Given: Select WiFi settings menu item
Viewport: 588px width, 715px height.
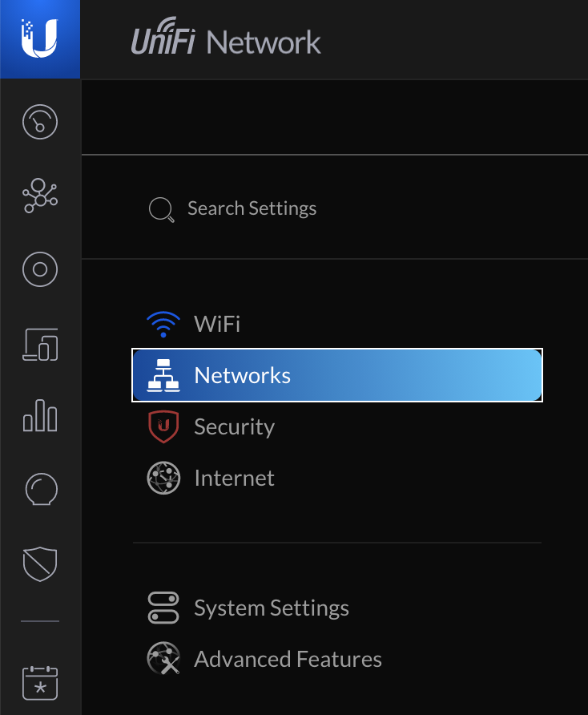Looking at the screenshot, I should tap(336, 324).
